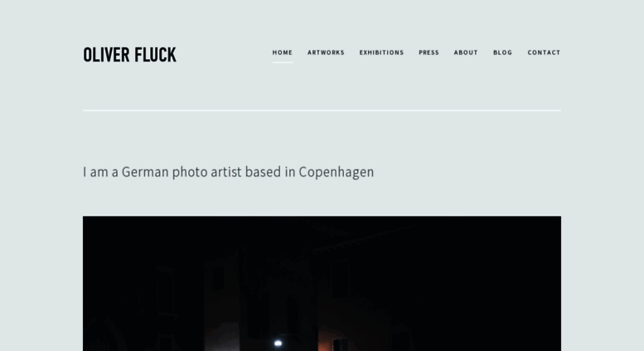Click the OLIVER FLUCK site logo
644x351 pixels.
tap(129, 55)
